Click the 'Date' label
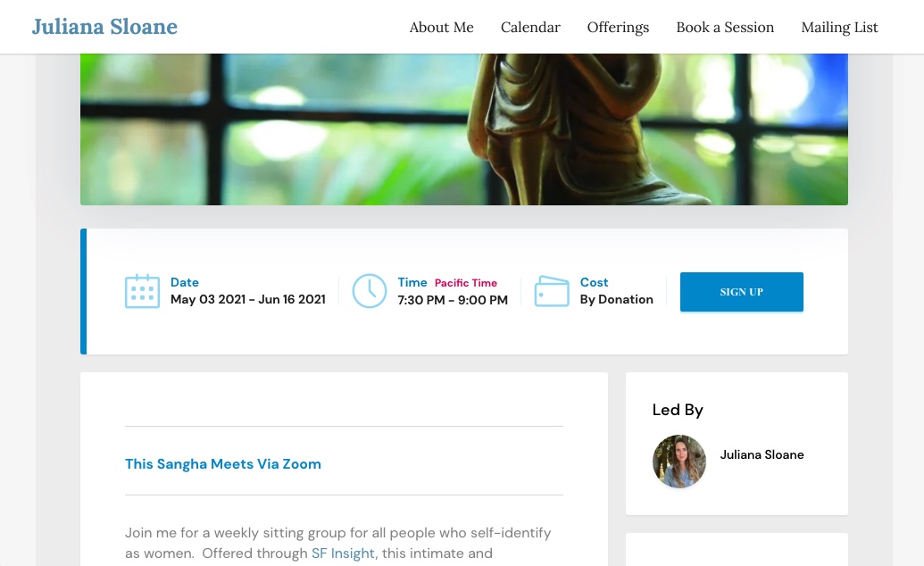Viewport: 924px width, 566px height. point(185,282)
